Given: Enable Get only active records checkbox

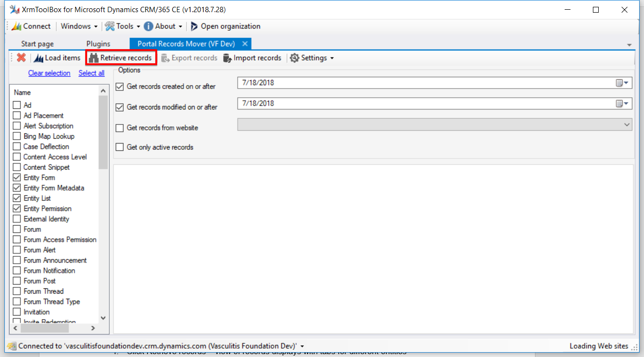Looking at the screenshot, I should pyautogui.click(x=120, y=147).
